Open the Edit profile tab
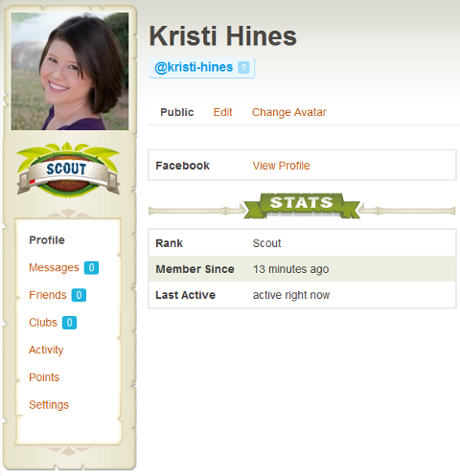 click(x=222, y=112)
